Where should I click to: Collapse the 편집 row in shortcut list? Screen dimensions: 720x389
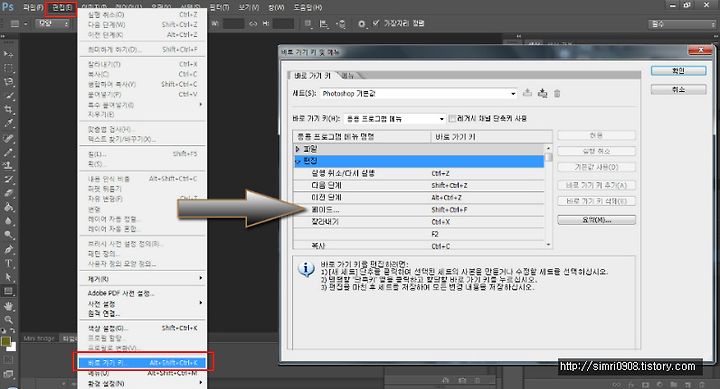pos(298,161)
